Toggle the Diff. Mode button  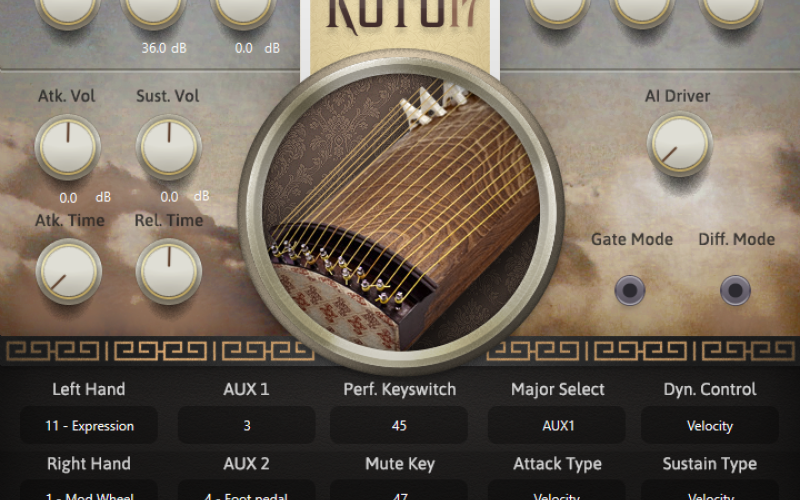tap(735, 290)
